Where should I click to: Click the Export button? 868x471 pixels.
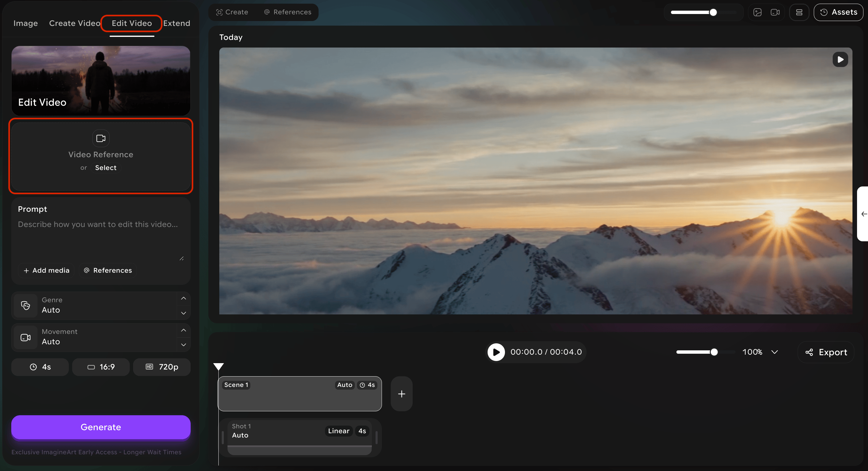click(x=826, y=352)
